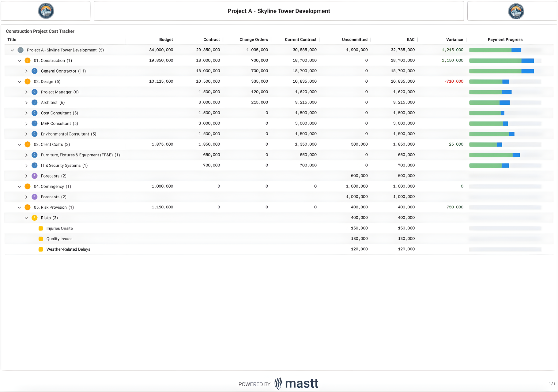Click the page indicator showing 1/1
Image resolution: width=558 pixels, height=392 pixels.
(551, 383)
